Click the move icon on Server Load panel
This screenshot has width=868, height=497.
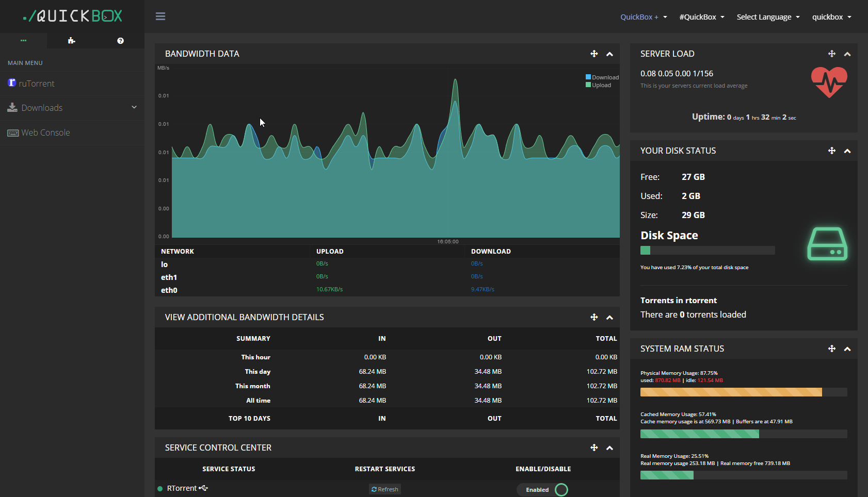pyautogui.click(x=831, y=54)
